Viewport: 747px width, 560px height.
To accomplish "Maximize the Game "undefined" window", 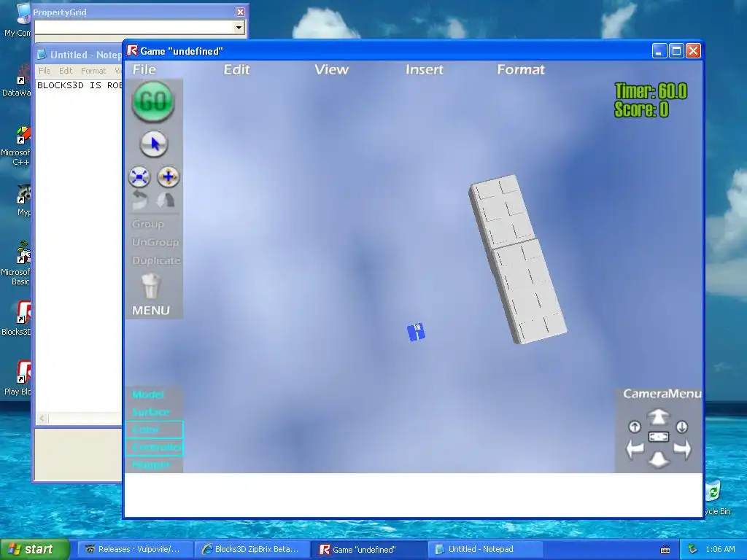I will coord(676,51).
